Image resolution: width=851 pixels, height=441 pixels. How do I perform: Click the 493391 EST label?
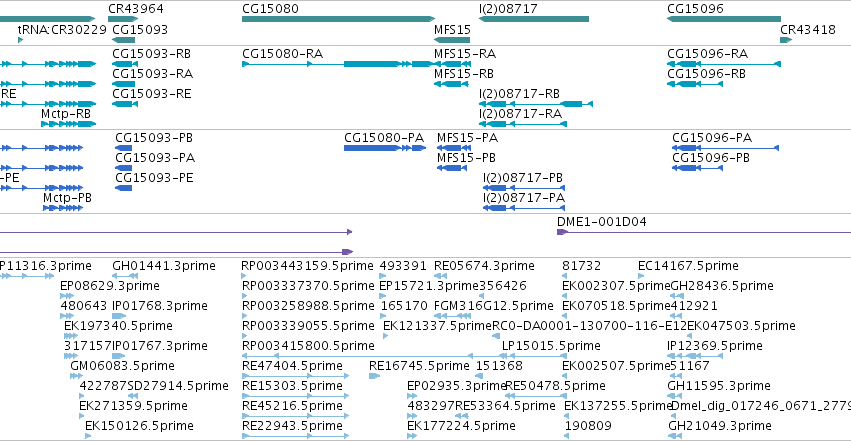pyautogui.click(x=403, y=266)
